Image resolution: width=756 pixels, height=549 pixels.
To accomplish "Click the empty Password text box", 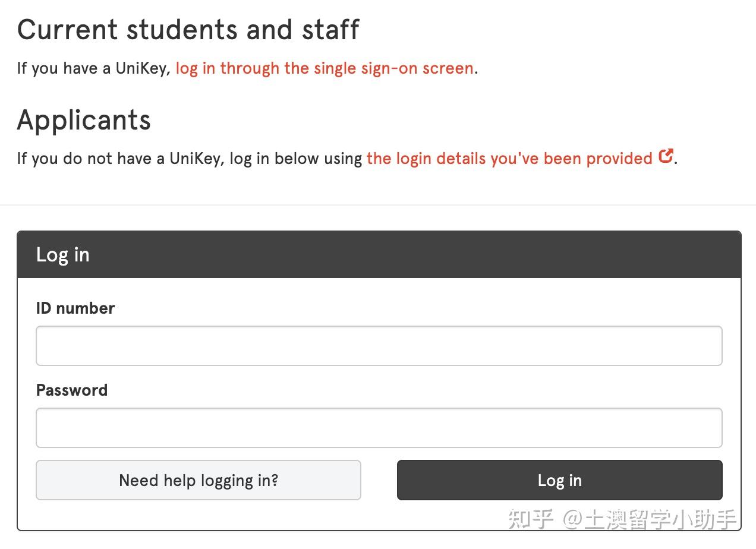I will [x=379, y=427].
